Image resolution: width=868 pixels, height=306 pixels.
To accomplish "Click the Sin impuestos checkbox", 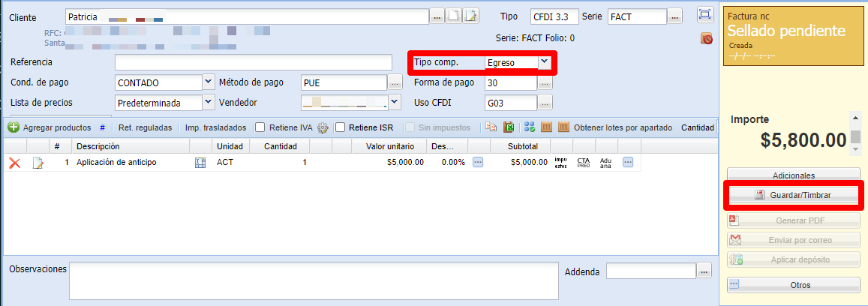I will point(410,127).
